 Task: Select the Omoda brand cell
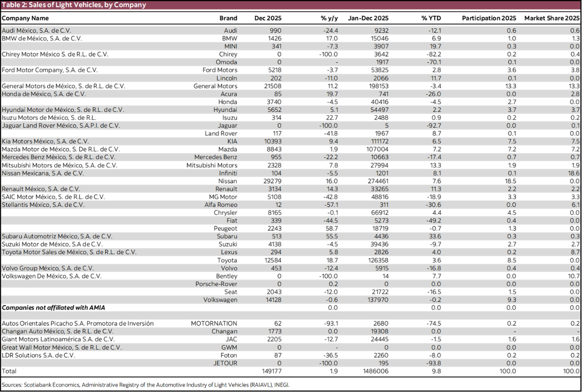click(226, 62)
